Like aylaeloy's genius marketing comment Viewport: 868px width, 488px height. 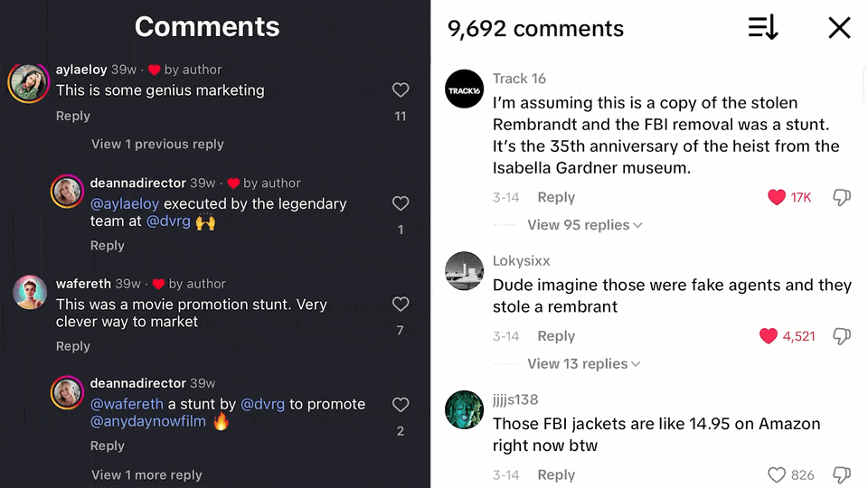[x=401, y=90]
